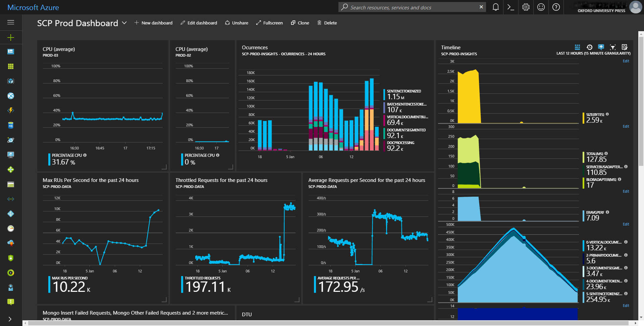This screenshot has width=644, height=326.
Task: Open the Security Center shield icon in the sidebar
Action: [11, 258]
